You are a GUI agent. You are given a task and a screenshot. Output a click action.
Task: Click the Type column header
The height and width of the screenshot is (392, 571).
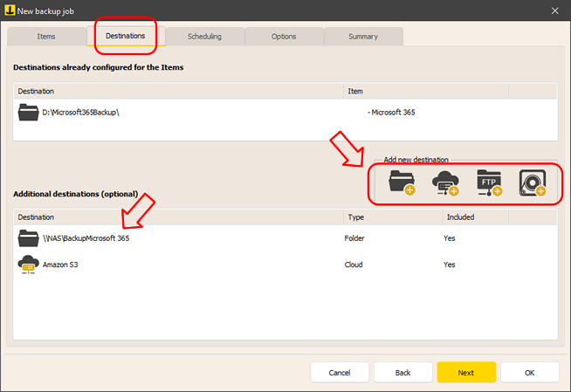coord(356,216)
